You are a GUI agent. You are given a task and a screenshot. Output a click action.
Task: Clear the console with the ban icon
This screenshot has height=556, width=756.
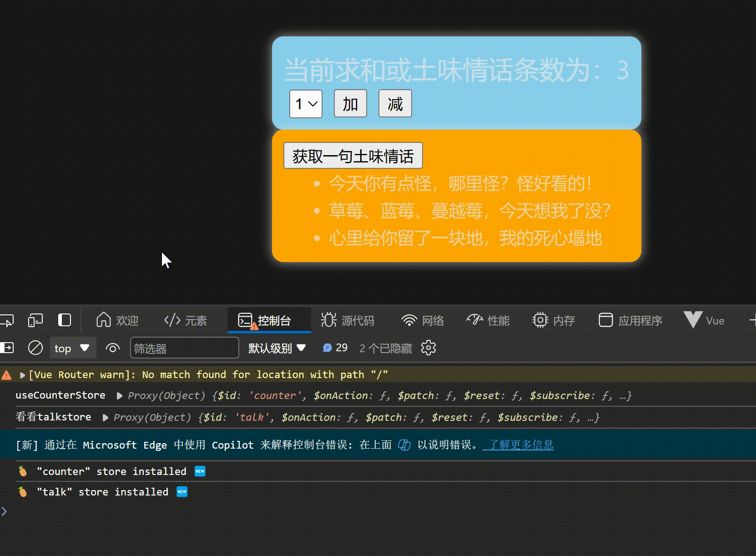point(35,348)
